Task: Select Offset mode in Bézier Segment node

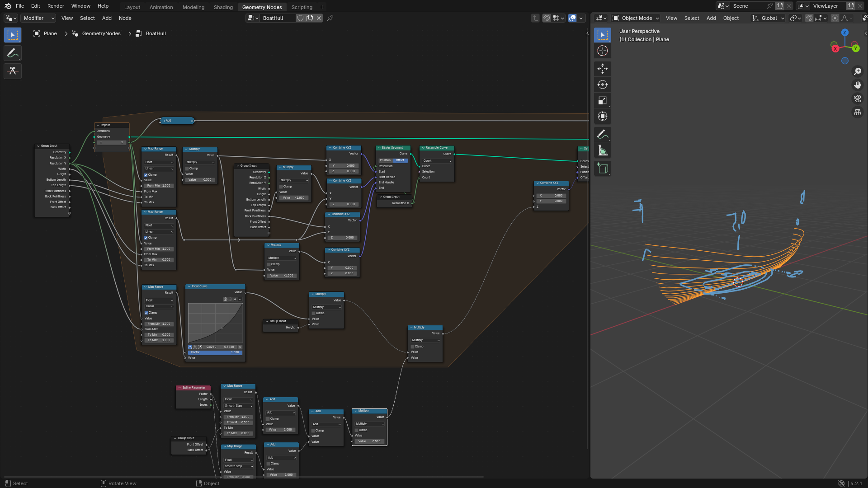Action: [400, 160]
